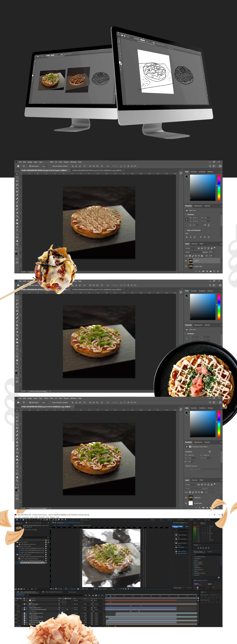Open Plugins menu in top Photoshop window
The height and width of the screenshot is (644, 237).
pyautogui.click(x=66, y=162)
